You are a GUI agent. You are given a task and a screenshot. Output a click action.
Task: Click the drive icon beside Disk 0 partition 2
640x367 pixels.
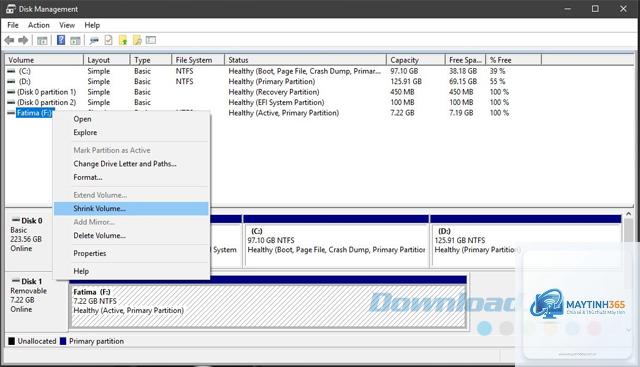[11, 102]
